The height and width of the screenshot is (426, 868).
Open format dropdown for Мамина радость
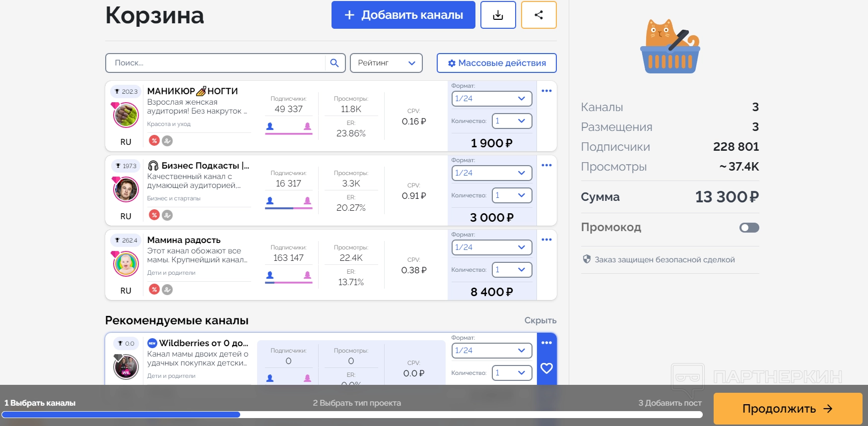(x=492, y=247)
